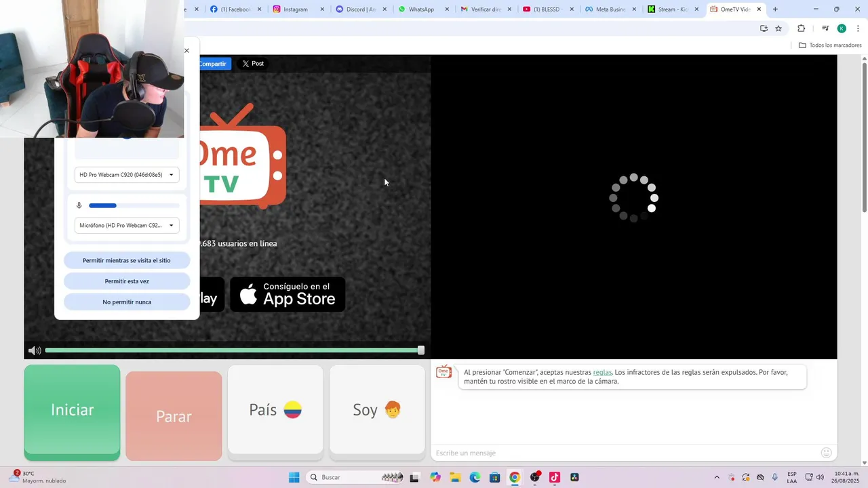Click the taskbar Buscar search box
This screenshot has height=488, width=868.
click(x=355, y=477)
